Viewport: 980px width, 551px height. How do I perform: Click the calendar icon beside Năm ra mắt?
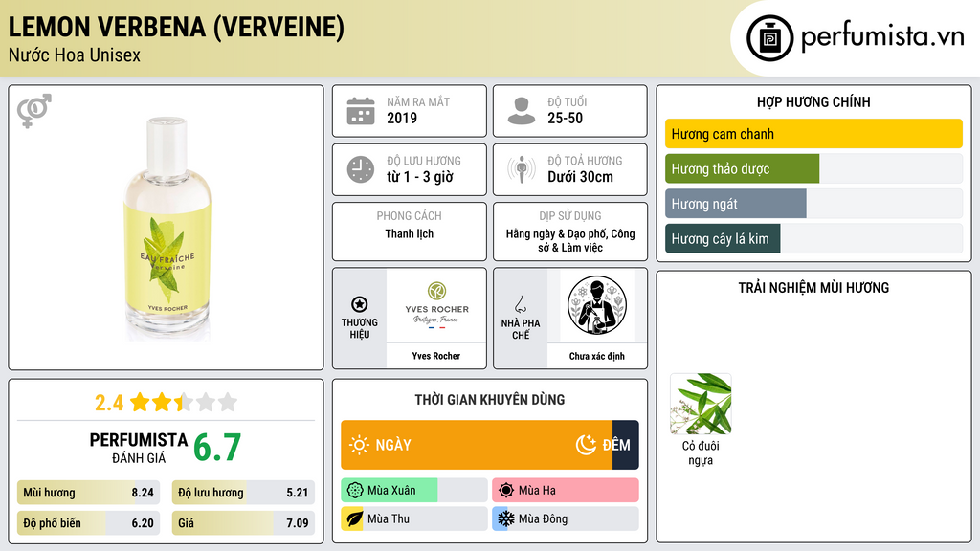coord(361,111)
